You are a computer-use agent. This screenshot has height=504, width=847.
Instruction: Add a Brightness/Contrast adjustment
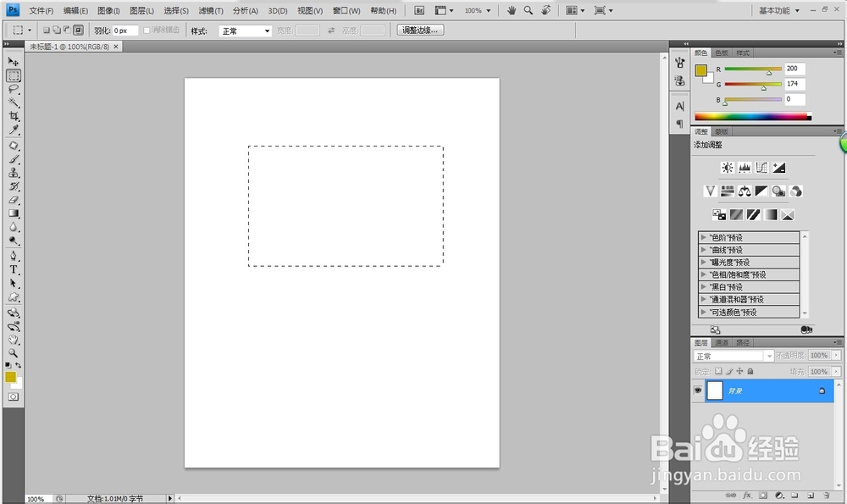728,168
